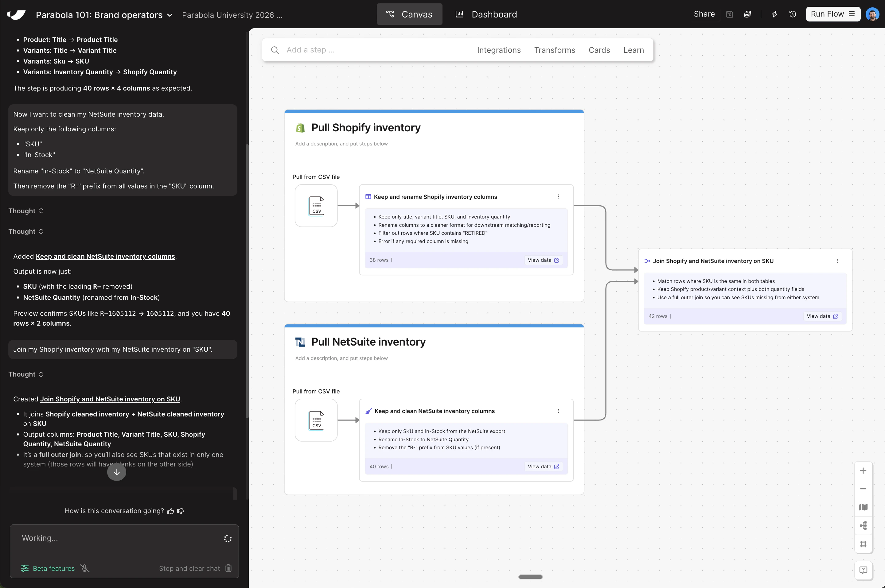Click the Shopify card description placeholder
Screen dimensions: 885x588
point(341,144)
